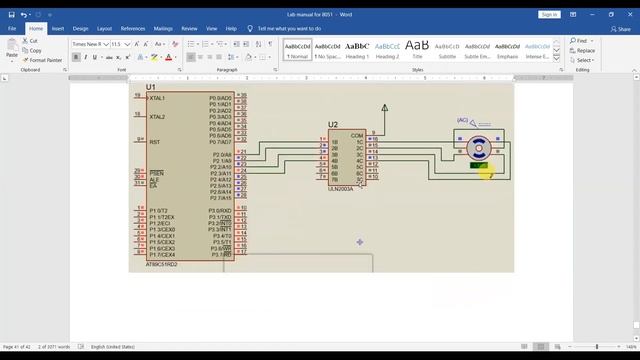Open the File menu

pos(12,29)
